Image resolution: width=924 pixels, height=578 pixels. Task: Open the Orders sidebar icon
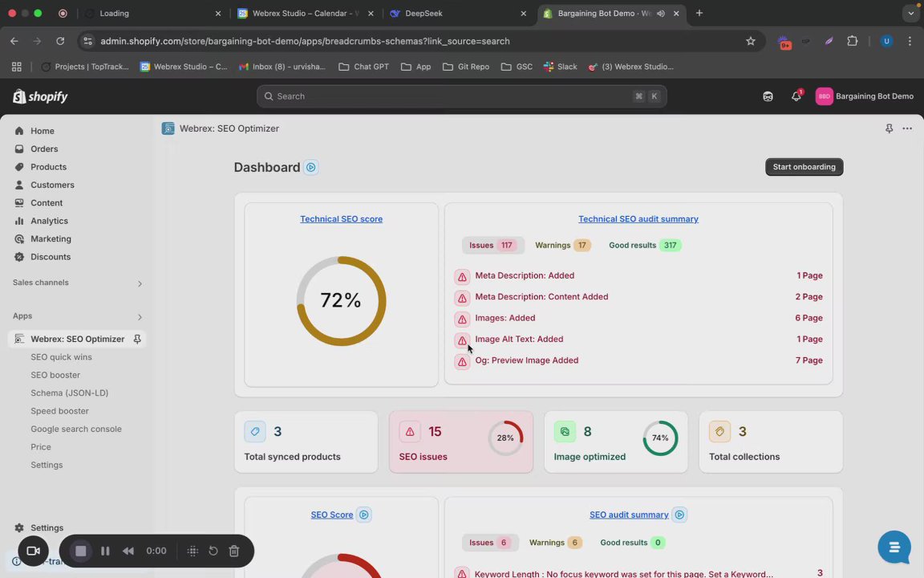coord(19,149)
